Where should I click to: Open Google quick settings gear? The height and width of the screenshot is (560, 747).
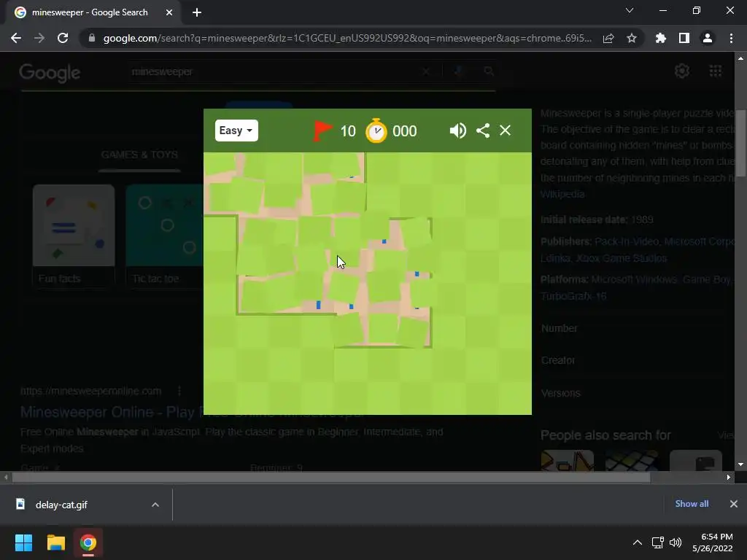click(682, 71)
